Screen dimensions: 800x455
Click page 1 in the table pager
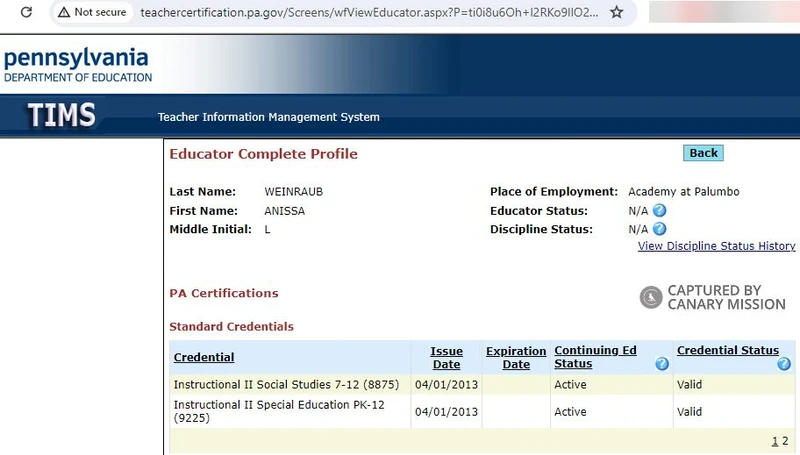[x=775, y=441]
